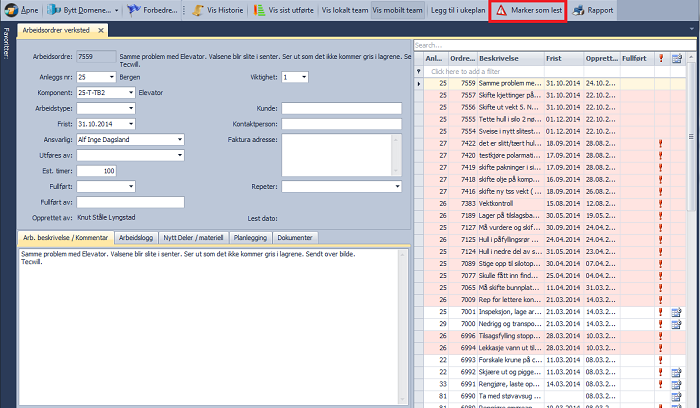Sort by the exclamation priority column header
The image size is (700, 408).
[661, 59]
